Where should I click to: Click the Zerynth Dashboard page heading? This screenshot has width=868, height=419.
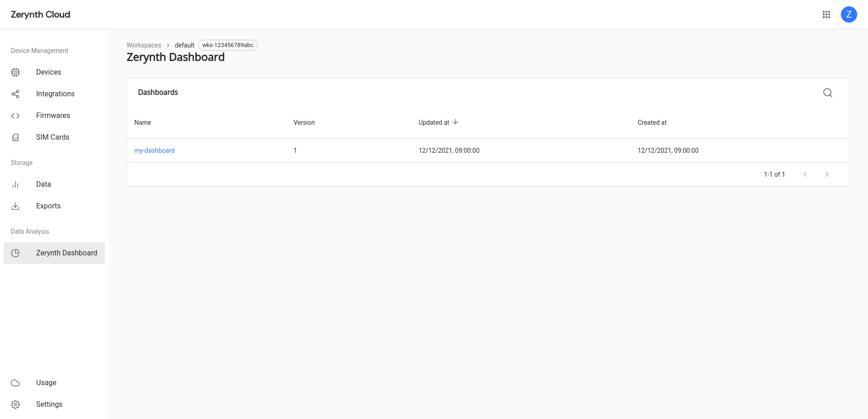click(x=175, y=57)
